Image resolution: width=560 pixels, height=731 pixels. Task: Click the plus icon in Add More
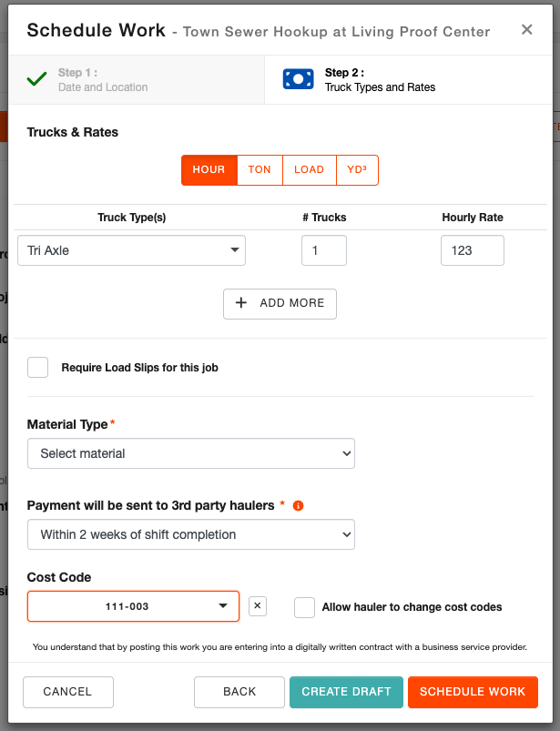(x=241, y=303)
